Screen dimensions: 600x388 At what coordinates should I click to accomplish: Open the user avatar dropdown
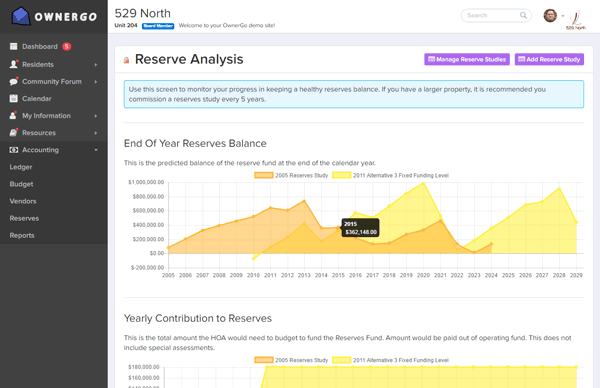pos(554,16)
